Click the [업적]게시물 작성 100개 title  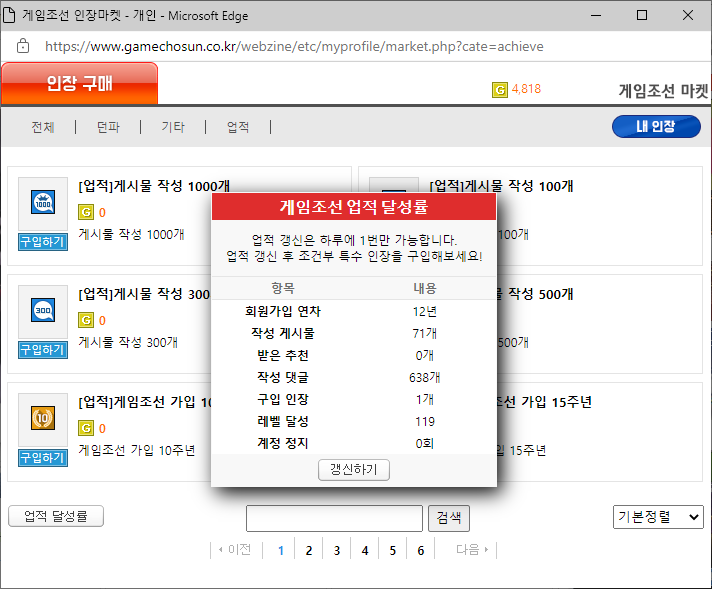click(501, 186)
